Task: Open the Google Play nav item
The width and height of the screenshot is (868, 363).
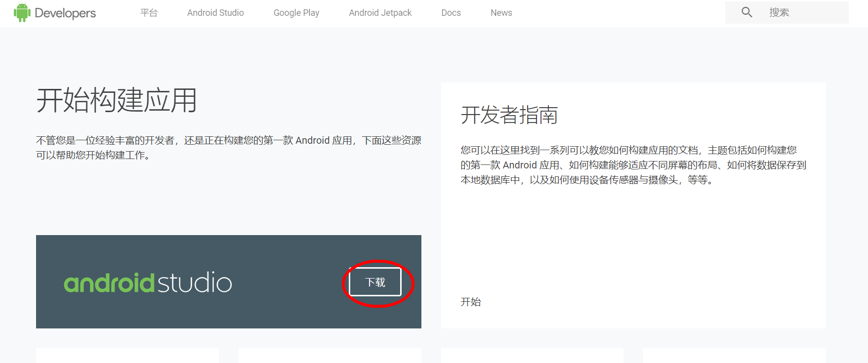Action: 296,13
